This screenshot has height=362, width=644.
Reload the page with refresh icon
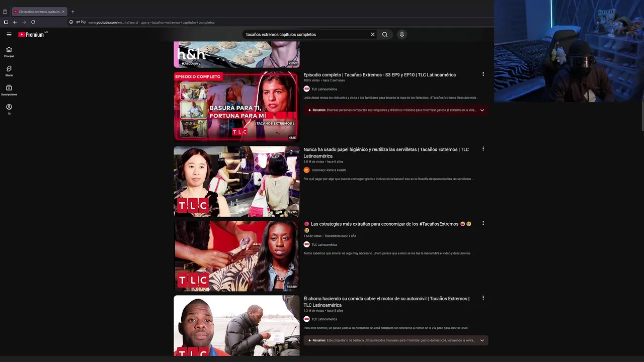33,22
